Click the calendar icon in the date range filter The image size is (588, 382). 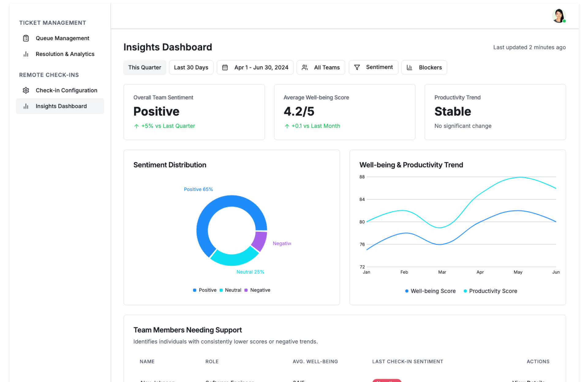tap(225, 67)
